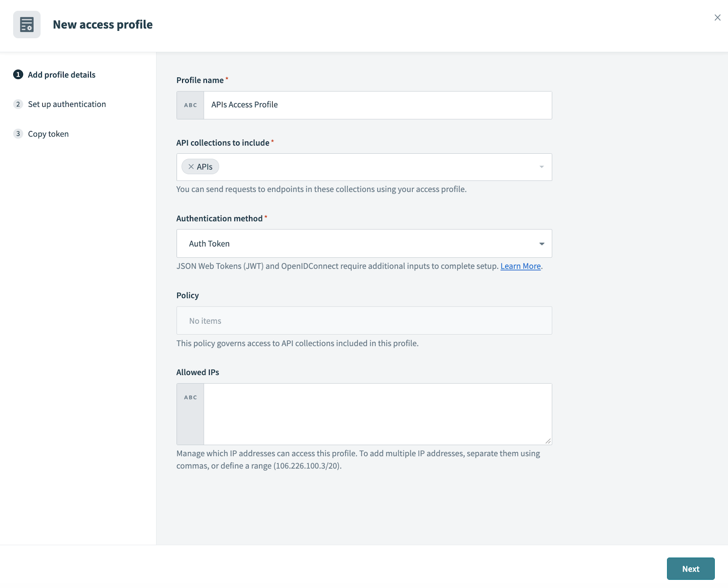The image size is (728, 588).
Task: Click the Next button
Action: click(690, 568)
